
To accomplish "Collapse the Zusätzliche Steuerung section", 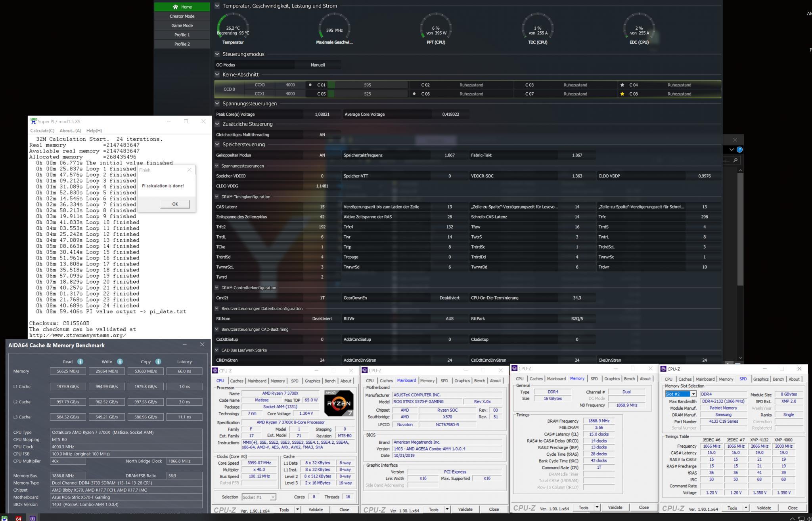I will (x=217, y=124).
